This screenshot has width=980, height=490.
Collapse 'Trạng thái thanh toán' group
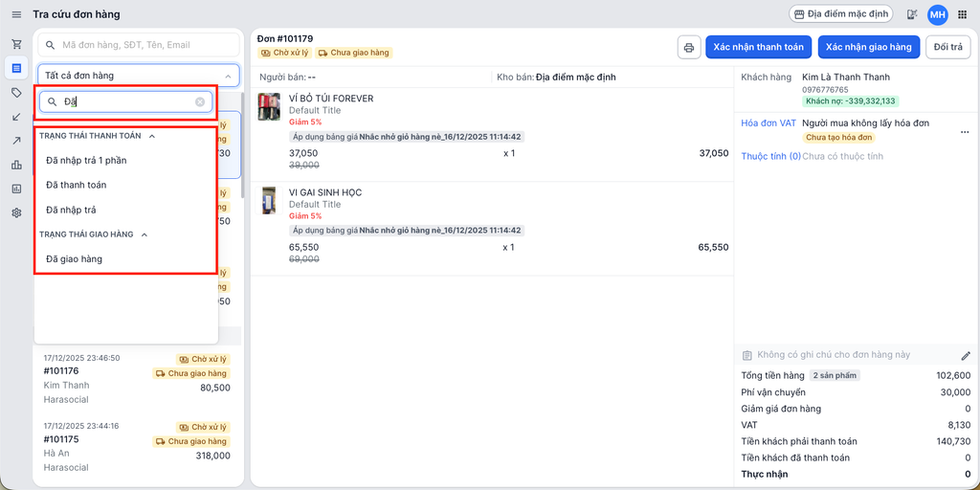tap(151, 136)
